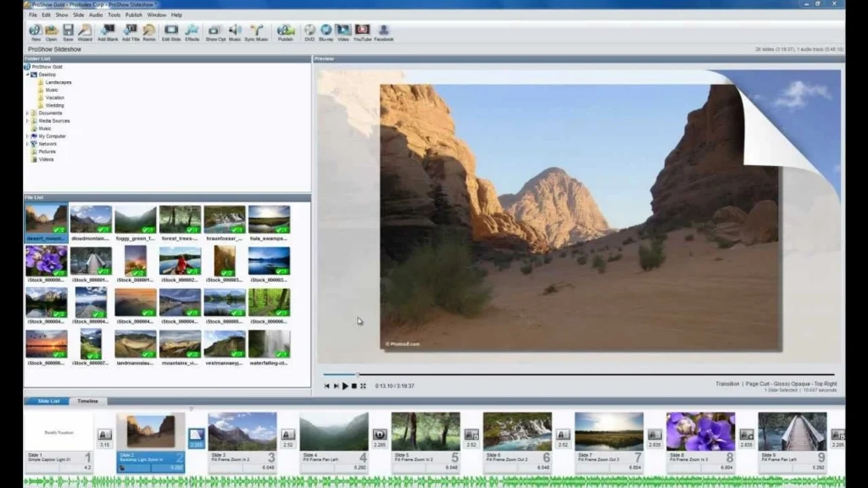Expand the Documents folder in tree
868x488 pixels.
(27, 113)
